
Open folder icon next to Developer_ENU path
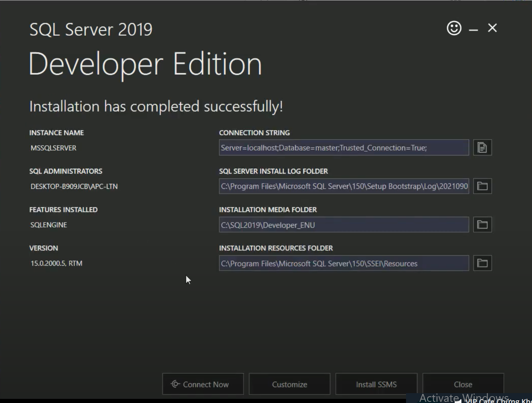(x=482, y=224)
